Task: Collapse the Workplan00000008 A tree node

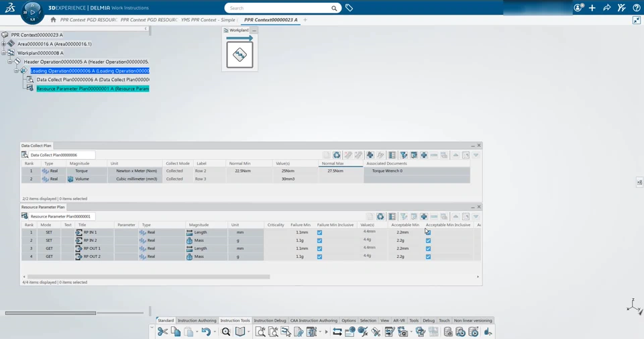Action: coord(4,53)
